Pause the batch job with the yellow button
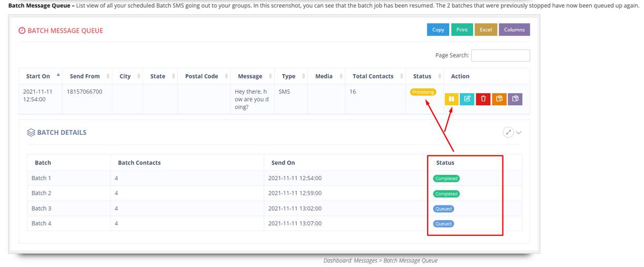The height and width of the screenshot is (267, 644). pos(451,98)
